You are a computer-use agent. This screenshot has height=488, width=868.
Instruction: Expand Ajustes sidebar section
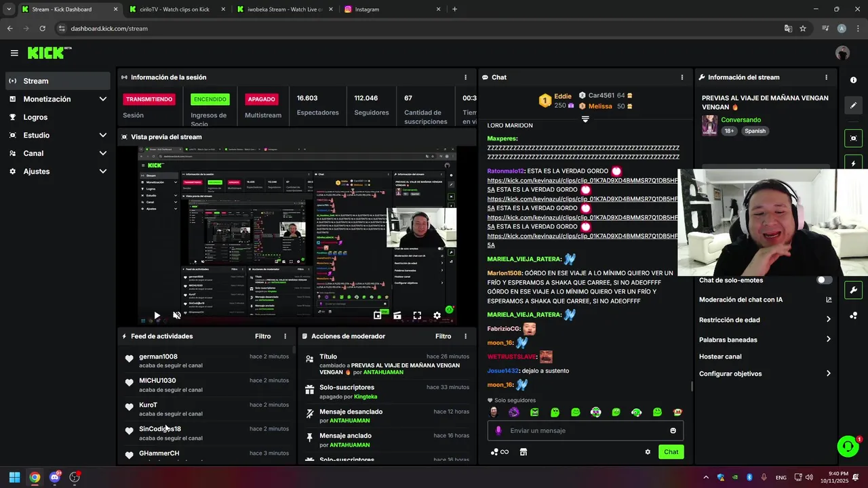click(x=103, y=171)
